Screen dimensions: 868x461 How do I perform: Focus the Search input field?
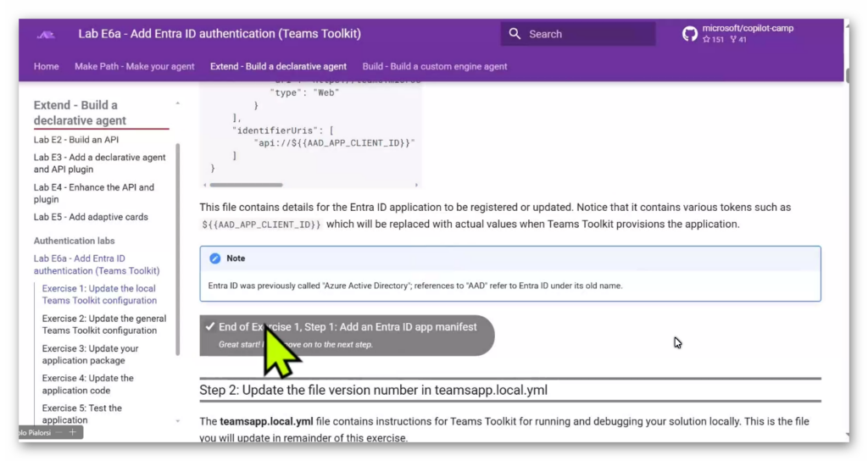pyautogui.click(x=578, y=34)
